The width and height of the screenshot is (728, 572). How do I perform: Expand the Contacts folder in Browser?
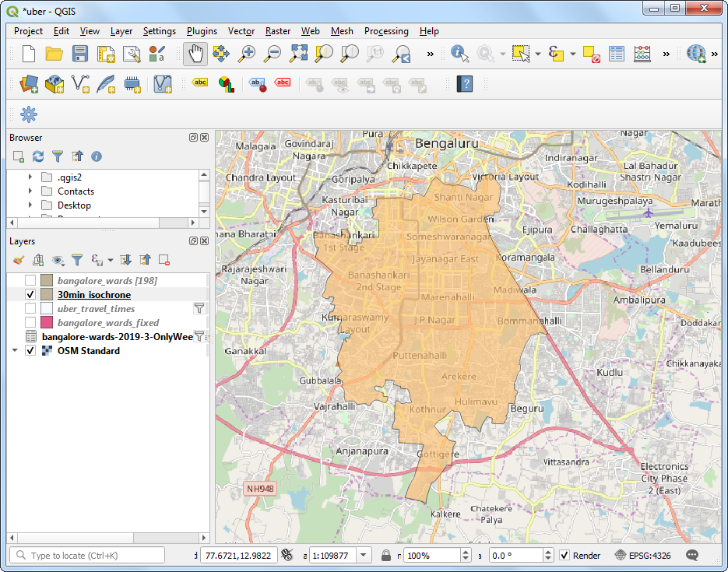[x=30, y=191]
